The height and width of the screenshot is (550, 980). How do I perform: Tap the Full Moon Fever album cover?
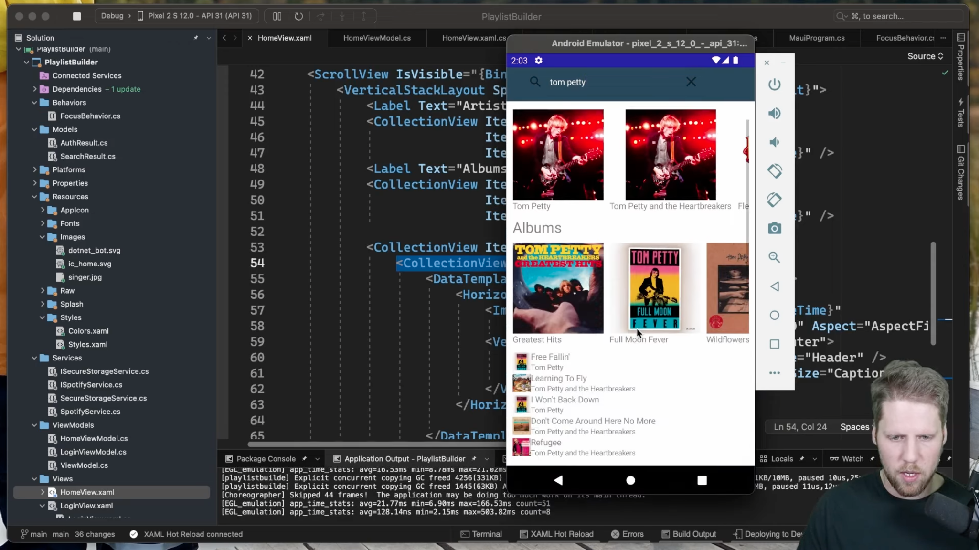[654, 288]
